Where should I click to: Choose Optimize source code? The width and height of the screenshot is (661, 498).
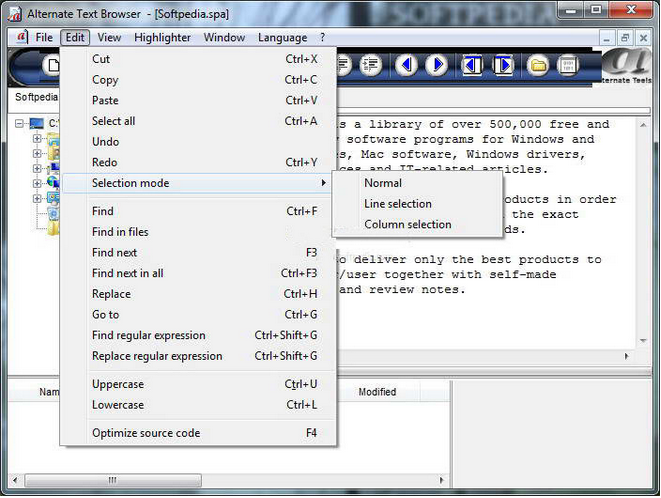click(199, 433)
